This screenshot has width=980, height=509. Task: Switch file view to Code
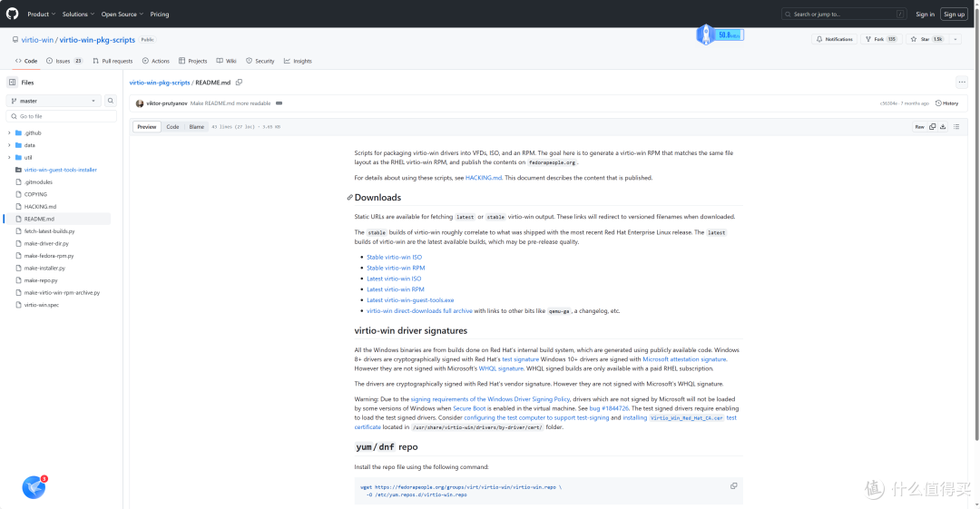point(172,127)
